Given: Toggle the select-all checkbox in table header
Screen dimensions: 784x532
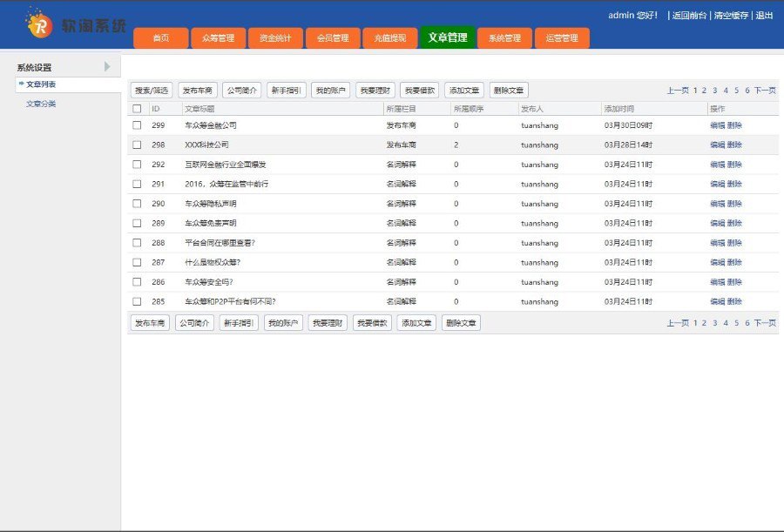Looking at the screenshot, I should tap(137, 109).
